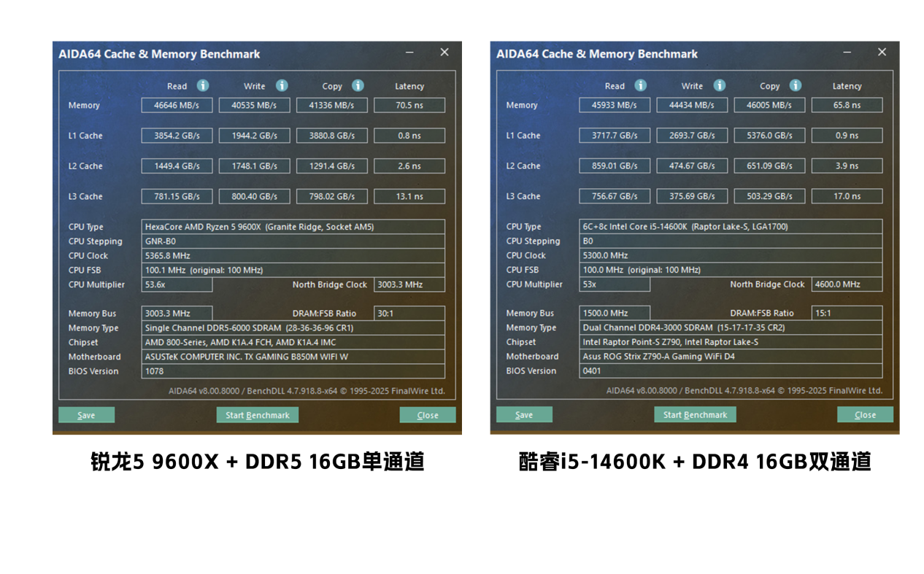Click Copy info icon in Ryzen 9600X window

coord(358,86)
